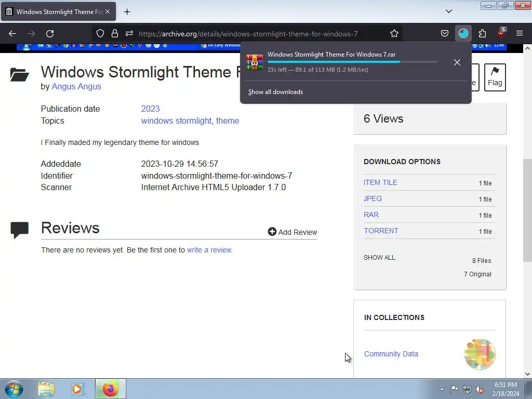Open Windows Explorer from the taskbar

tap(46, 389)
